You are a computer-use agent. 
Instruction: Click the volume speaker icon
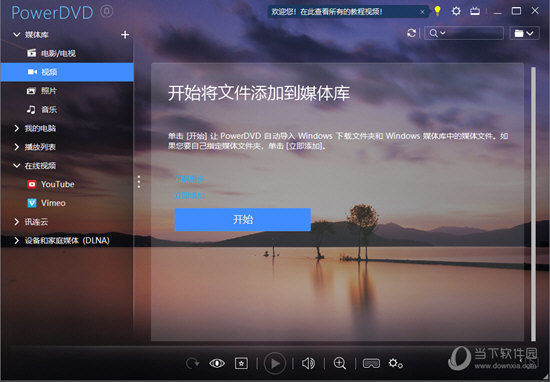click(x=308, y=363)
